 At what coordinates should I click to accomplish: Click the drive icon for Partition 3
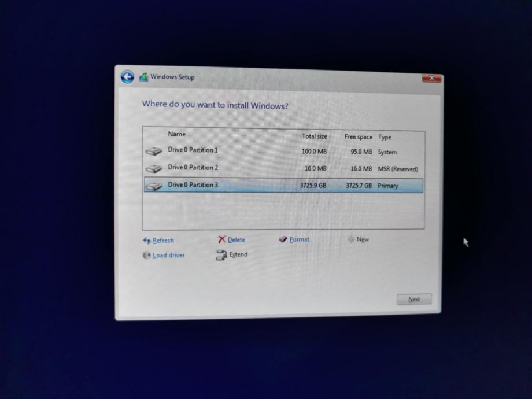(x=154, y=186)
